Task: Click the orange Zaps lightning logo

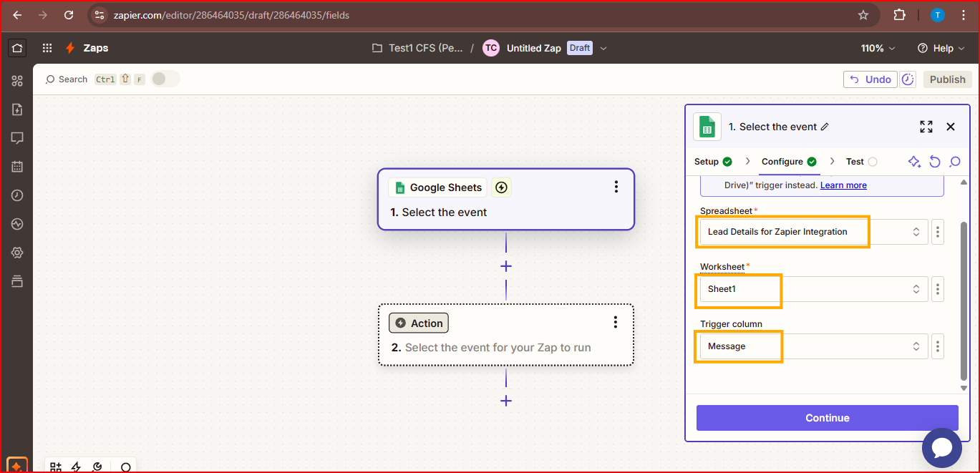Action: 70,48
